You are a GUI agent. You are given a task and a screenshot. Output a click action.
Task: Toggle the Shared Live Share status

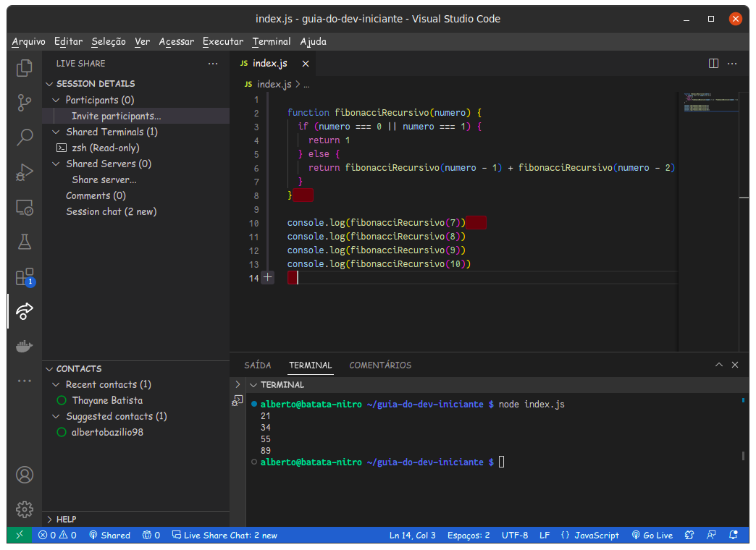click(109, 536)
